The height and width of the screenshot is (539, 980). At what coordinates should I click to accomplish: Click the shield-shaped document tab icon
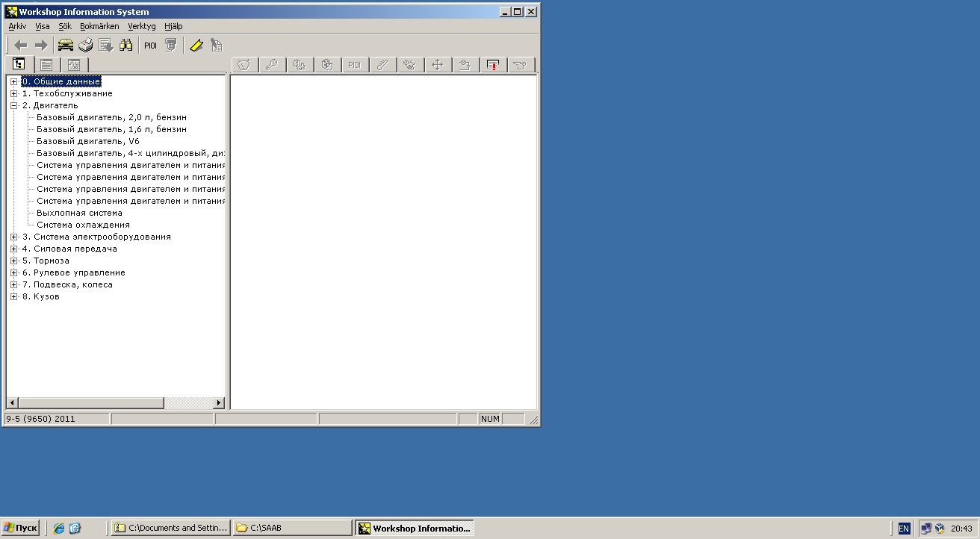click(x=244, y=65)
